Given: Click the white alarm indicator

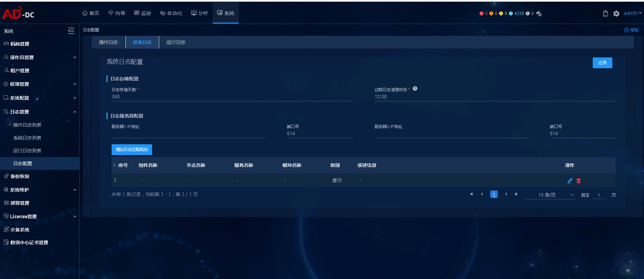Looking at the screenshot, I should click(x=528, y=14).
